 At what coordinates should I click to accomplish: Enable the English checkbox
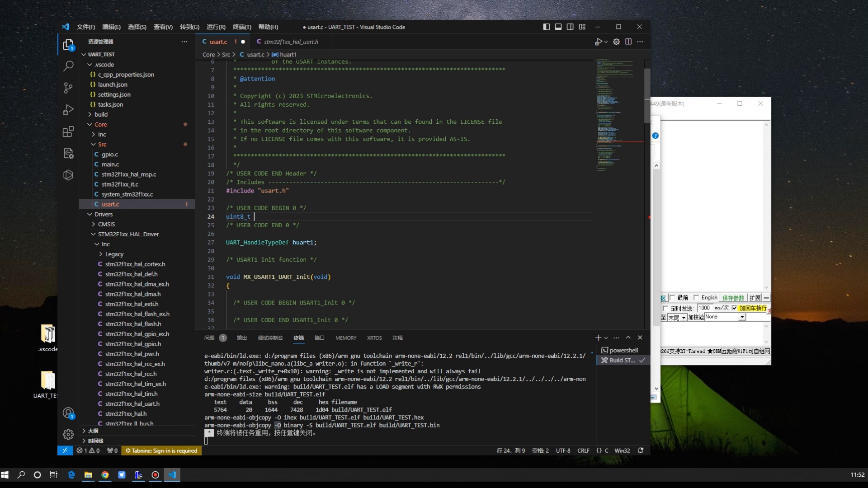click(696, 297)
